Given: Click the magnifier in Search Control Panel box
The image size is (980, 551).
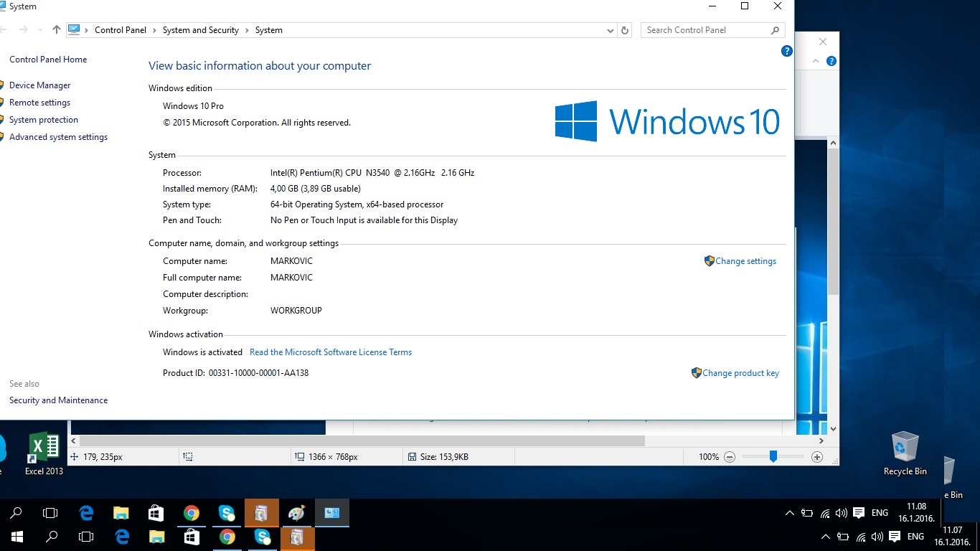Looking at the screenshot, I should click(775, 30).
